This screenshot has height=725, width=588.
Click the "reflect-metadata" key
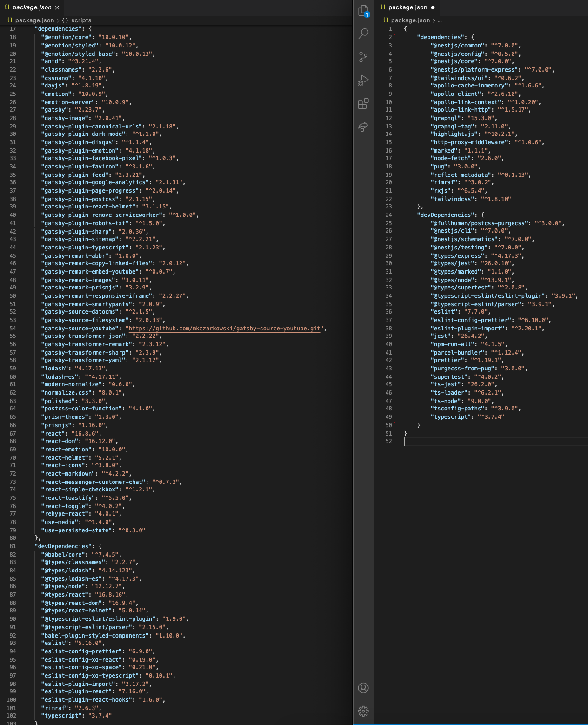tap(461, 175)
